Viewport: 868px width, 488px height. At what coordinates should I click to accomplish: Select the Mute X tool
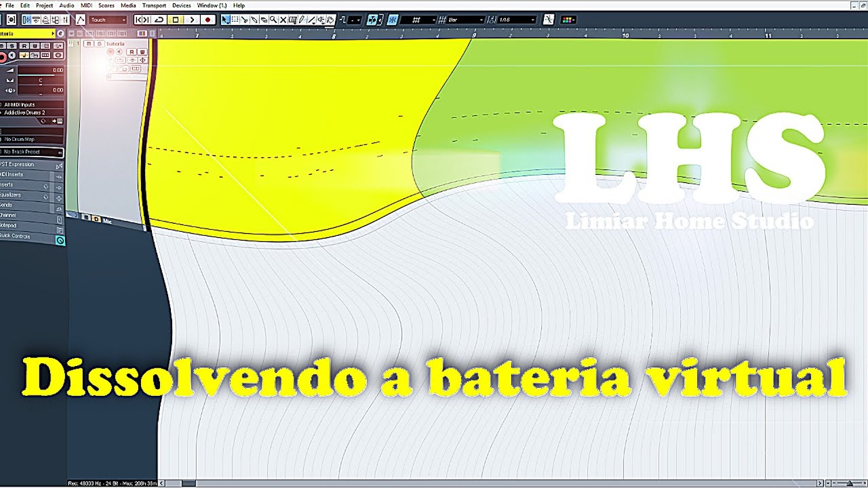pos(283,20)
